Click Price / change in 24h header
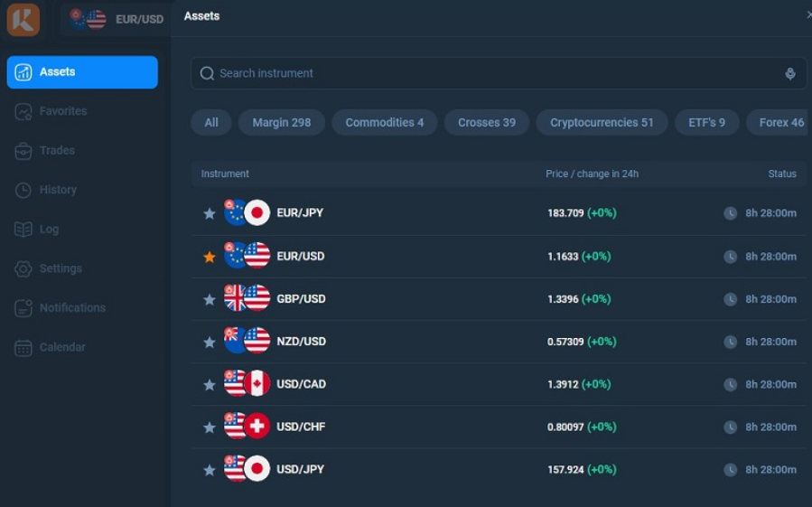Screen dimensions: 812x507 [592, 174]
